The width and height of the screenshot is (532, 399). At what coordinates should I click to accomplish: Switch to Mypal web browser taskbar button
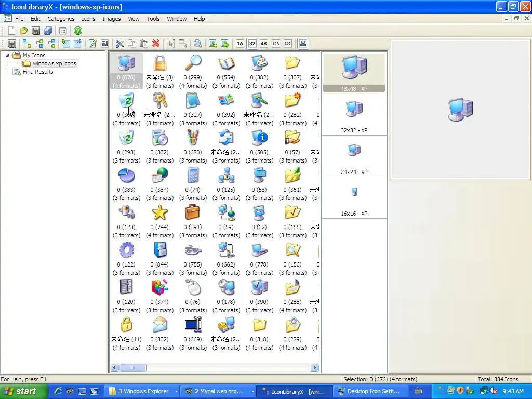point(219,391)
